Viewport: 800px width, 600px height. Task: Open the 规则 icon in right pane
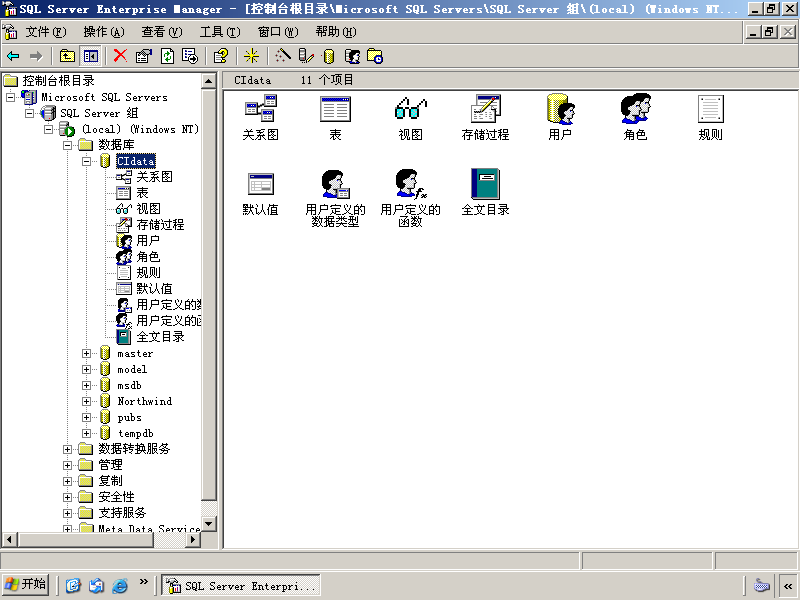click(x=710, y=108)
